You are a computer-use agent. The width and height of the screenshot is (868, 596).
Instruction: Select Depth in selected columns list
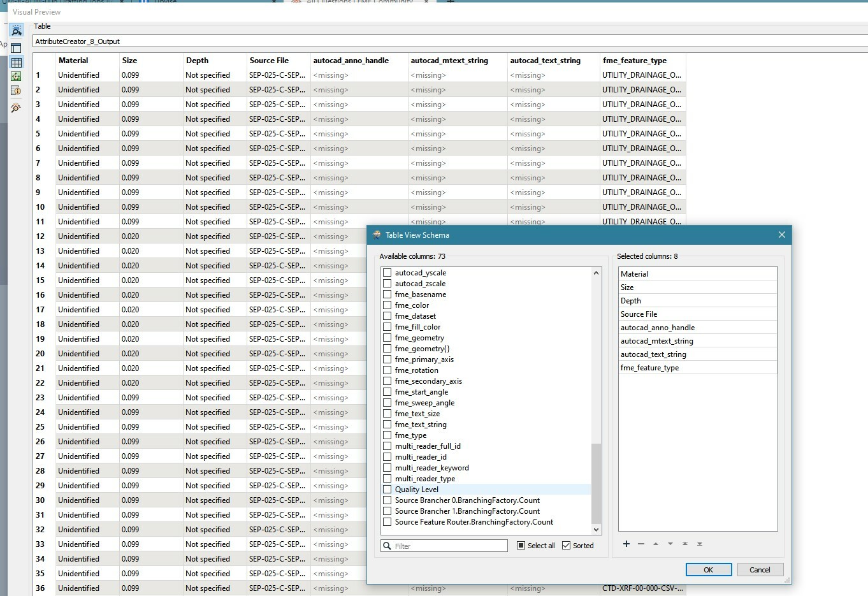(698, 300)
